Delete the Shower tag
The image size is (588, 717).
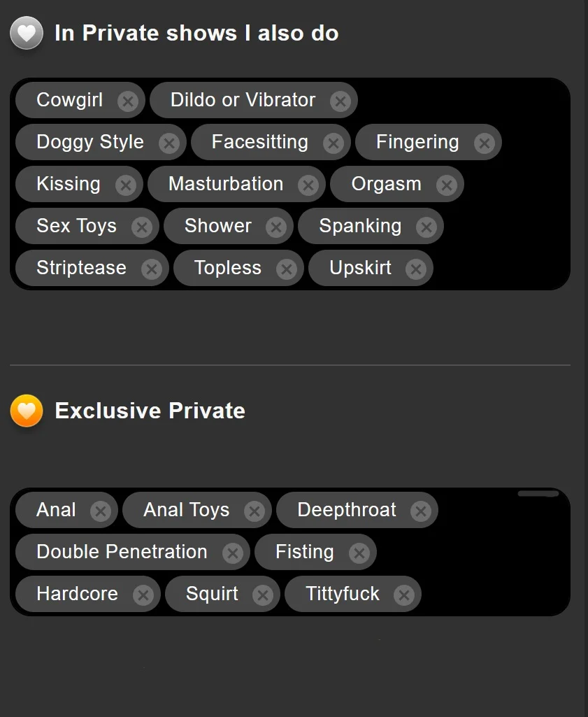[276, 227]
